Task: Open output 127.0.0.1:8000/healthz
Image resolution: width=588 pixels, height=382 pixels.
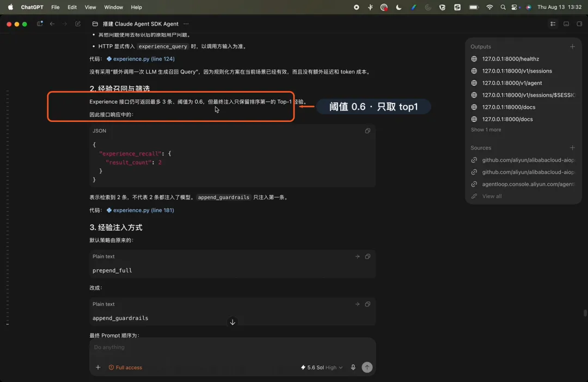Action: pyautogui.click(x=510, y=59)
